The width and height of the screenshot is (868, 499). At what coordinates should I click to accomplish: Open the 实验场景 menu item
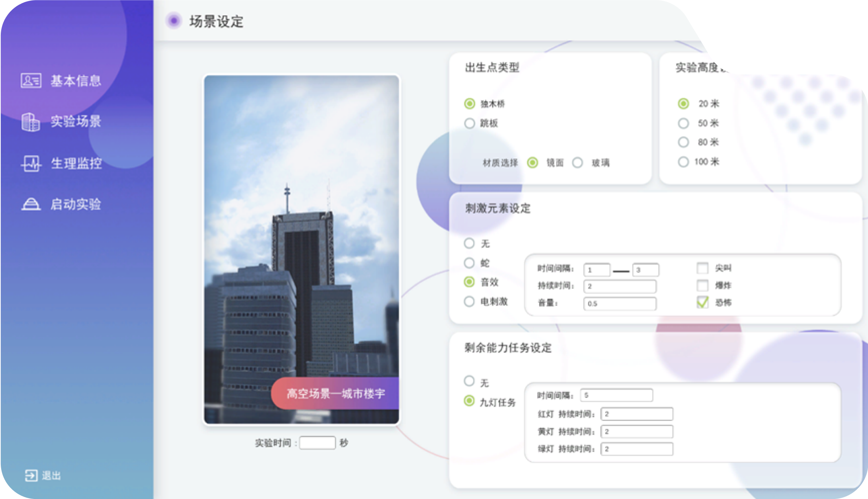click(x=76, y=121)
